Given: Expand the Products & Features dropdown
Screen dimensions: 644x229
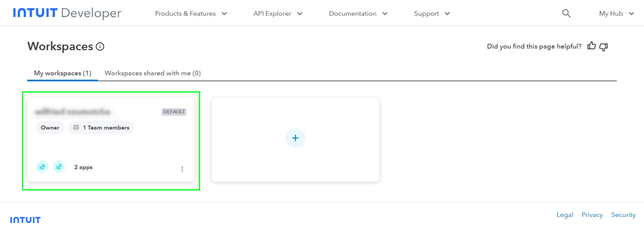Looking at the screenshot, I should pos(191,14).
